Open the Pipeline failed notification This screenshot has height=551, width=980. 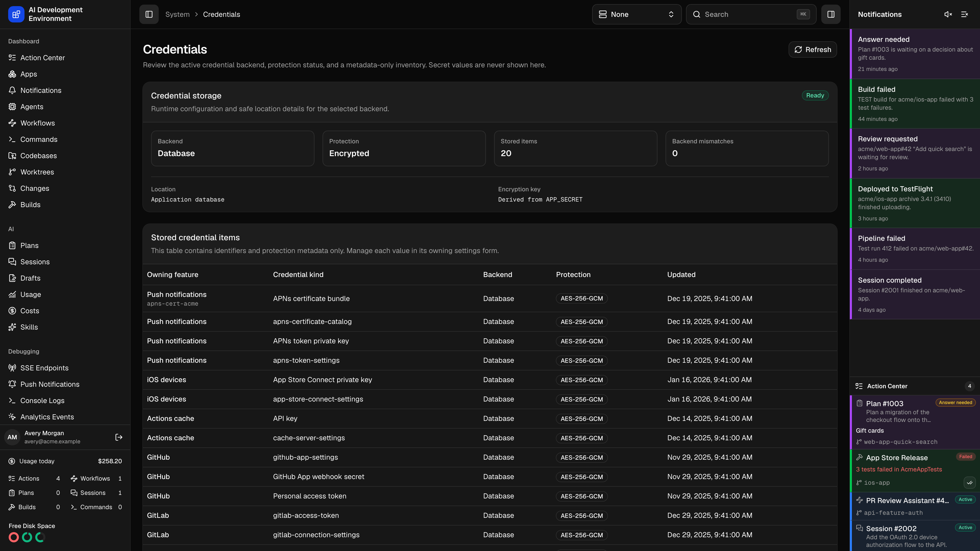click(x=915, y=249)
